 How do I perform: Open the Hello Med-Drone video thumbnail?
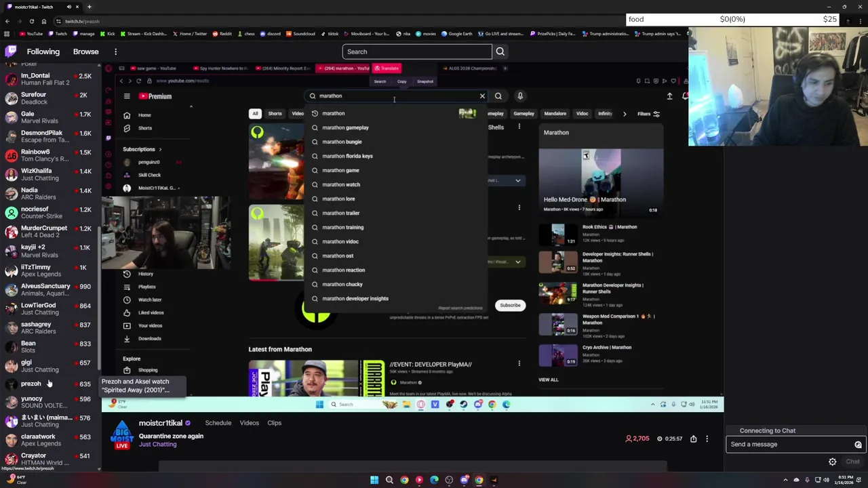tap(601, 182)
